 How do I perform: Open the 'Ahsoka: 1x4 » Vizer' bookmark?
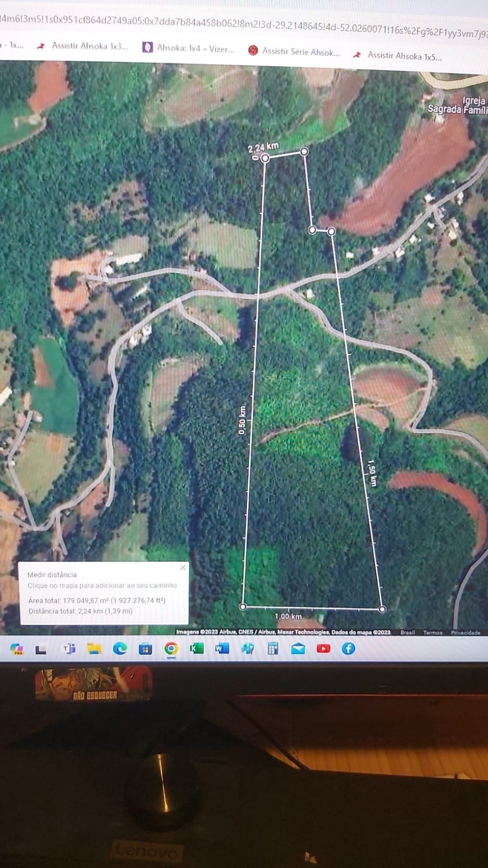189,48
